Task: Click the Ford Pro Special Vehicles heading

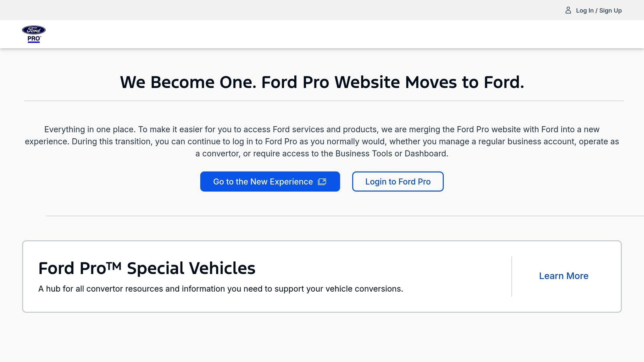Action: (147, 268)
